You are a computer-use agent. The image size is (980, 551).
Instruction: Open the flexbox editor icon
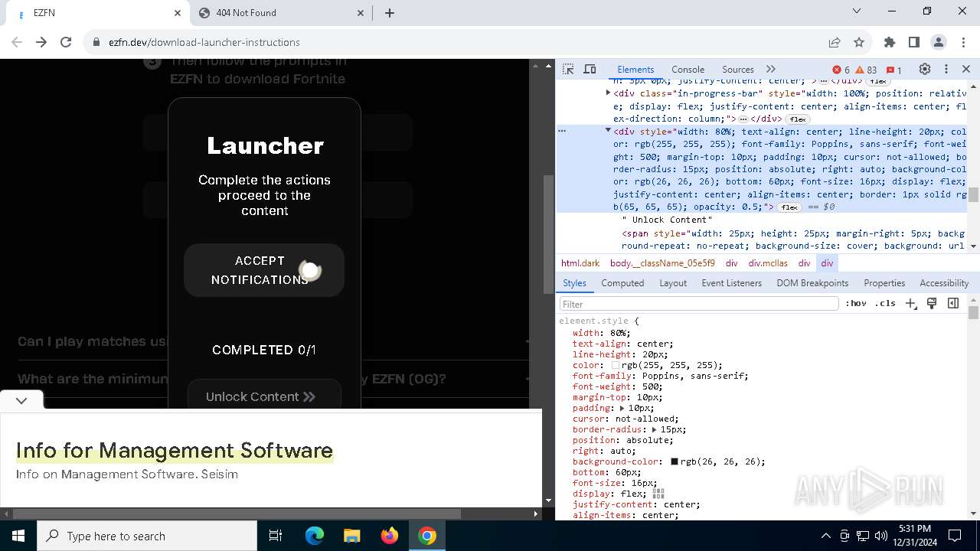658,494
